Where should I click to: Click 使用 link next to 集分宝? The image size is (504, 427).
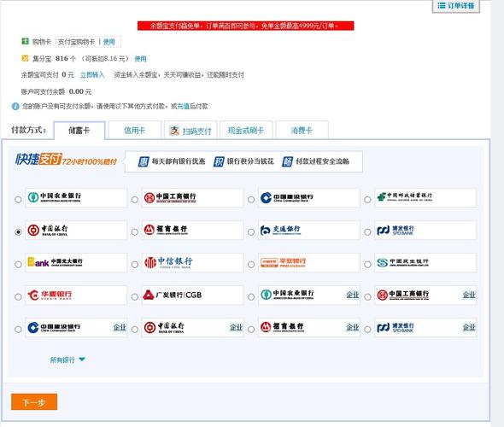140,59
